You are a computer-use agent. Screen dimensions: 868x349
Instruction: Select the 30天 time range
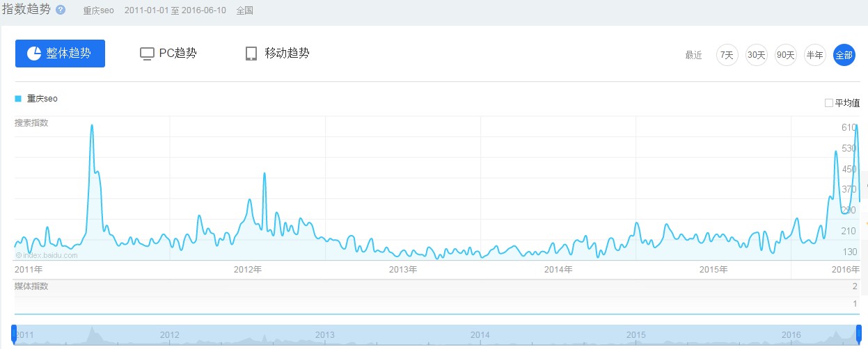point(756,55)
